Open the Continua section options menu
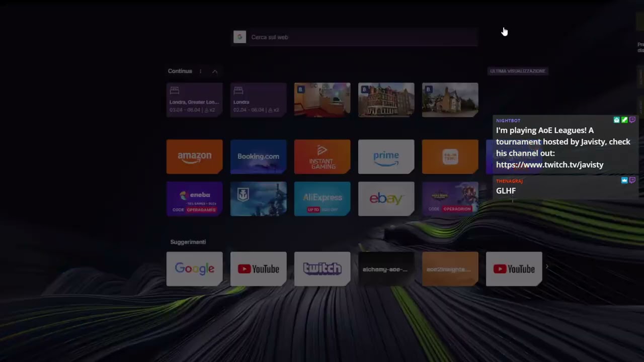Viewport: 644px width, 362px height. [200, 71]
